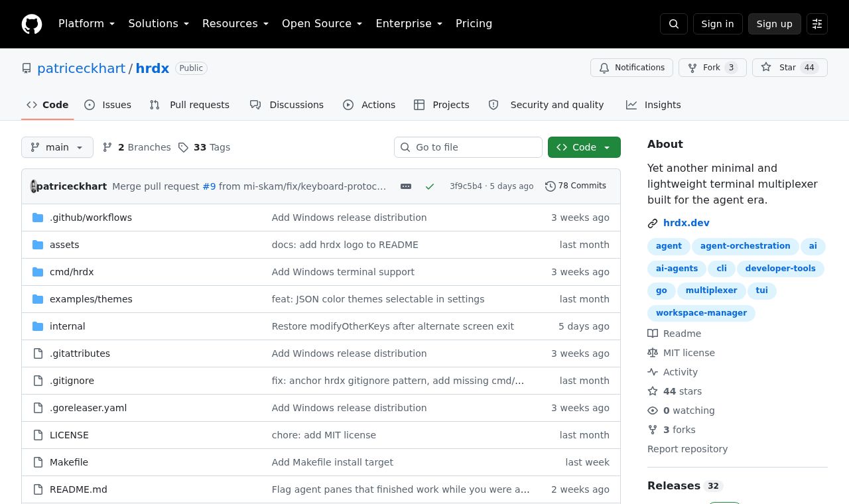The height and width of the screenshot is (504, 849).
Task: Click the star icon beside 44 stars
Action: click(653, 391)
